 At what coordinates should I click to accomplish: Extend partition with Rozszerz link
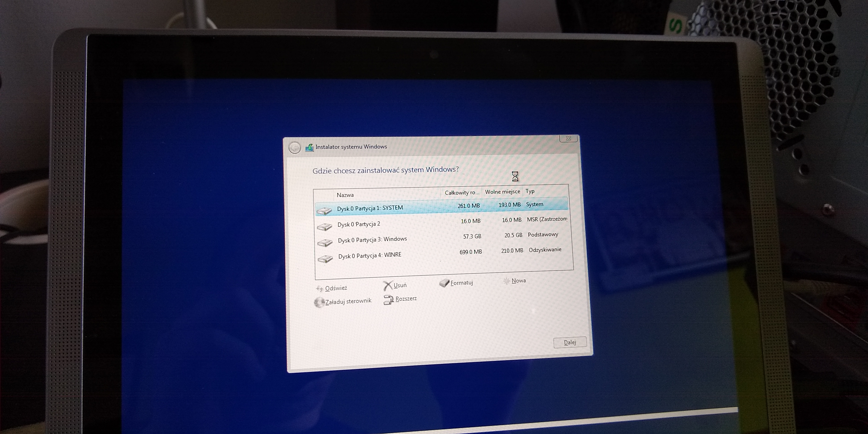pyautogui.click(x=406, y=299)
